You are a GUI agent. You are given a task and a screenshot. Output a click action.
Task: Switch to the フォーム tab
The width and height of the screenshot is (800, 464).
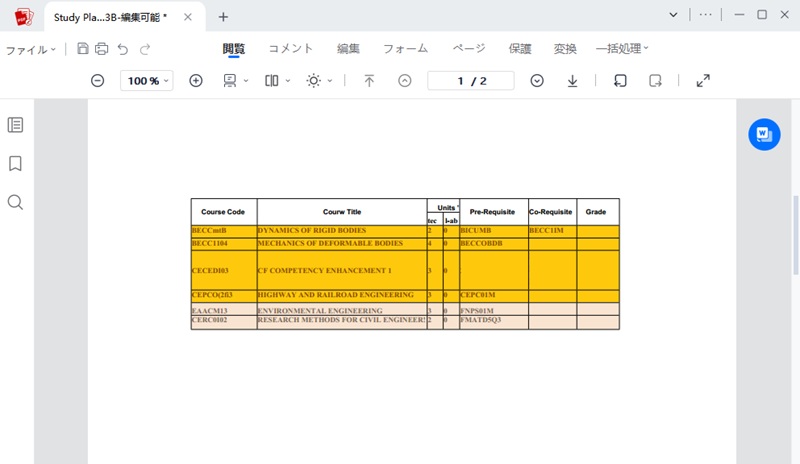(x=406, y=48)
